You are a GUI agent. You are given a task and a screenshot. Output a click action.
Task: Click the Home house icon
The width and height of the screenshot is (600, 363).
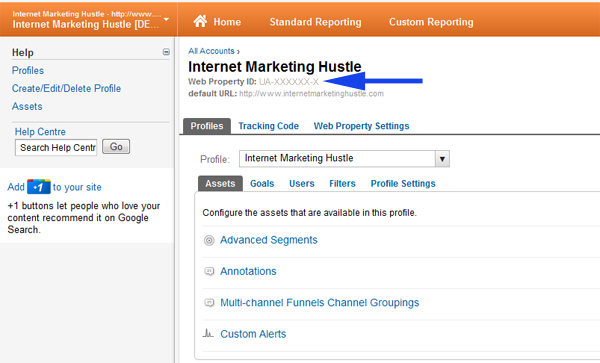point(200,21)
